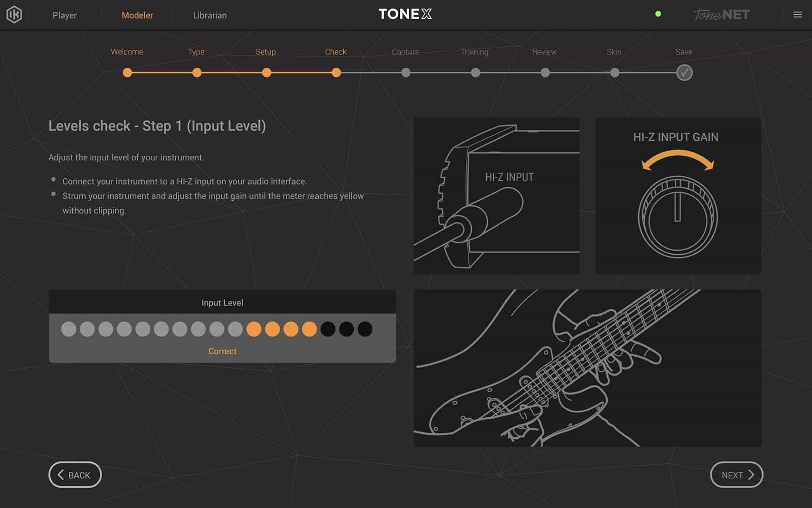Jump to the Welcome step marker
This screenshot has width=812, height=508.
click(127, 73)
